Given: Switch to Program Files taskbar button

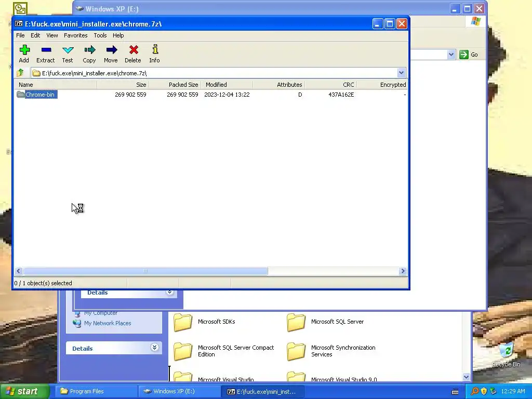Looking at the screenshot, I should pyautogui.click(x=96, y=391).
